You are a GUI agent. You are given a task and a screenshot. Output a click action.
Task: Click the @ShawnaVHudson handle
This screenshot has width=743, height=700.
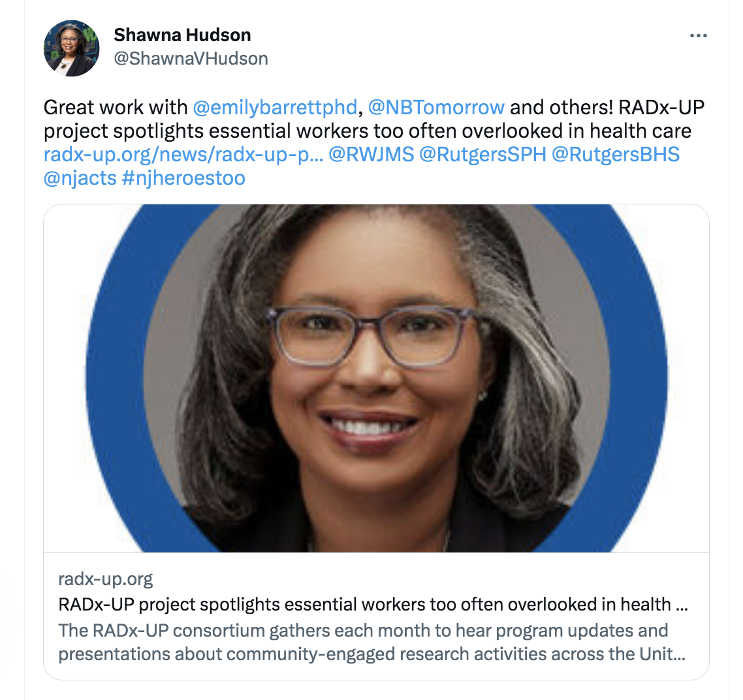coord(191,59)
